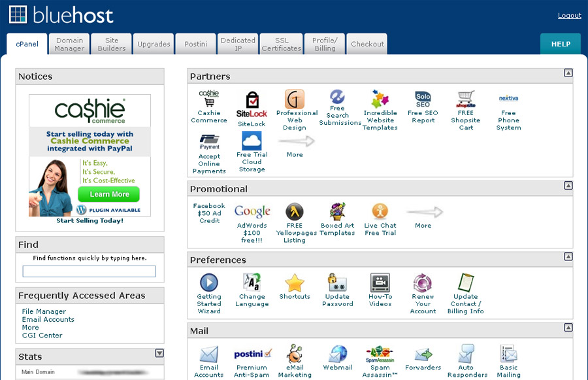Click the Learn More button
The height and width of the screenshot is (380, 588).
click(108, 194)
